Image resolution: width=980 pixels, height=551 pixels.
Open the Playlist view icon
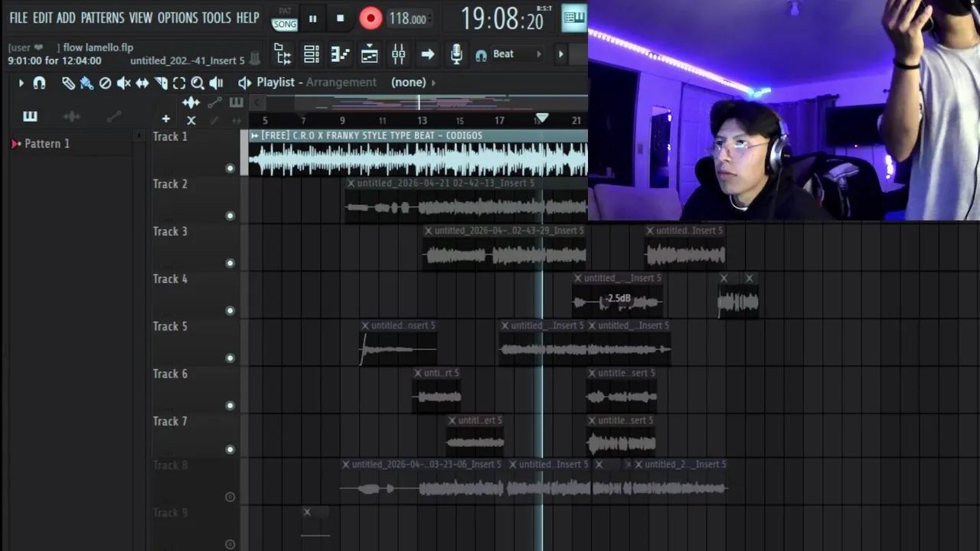pos(369,54)
